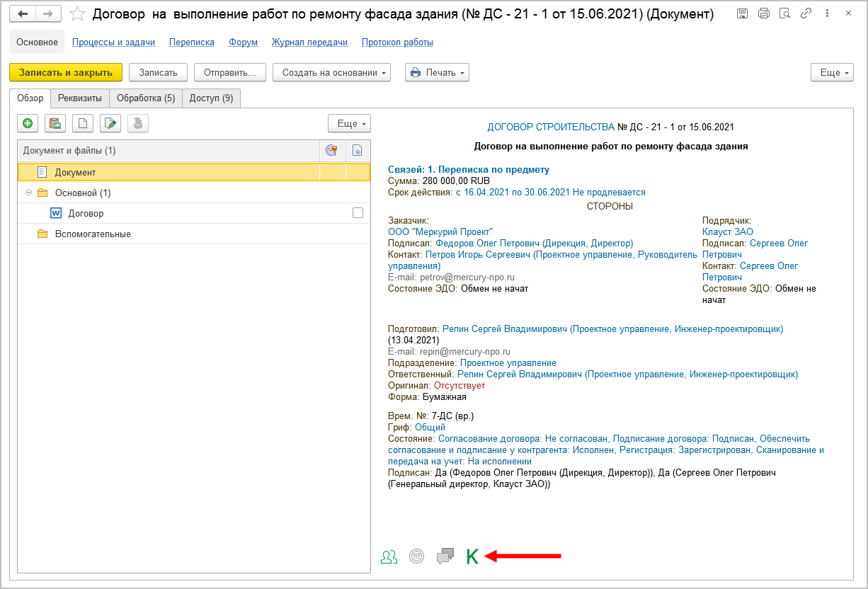Click the grey round stamp icon at bottom
The height and width of the screenshot is (589, 868).
(x=416, y=557)
